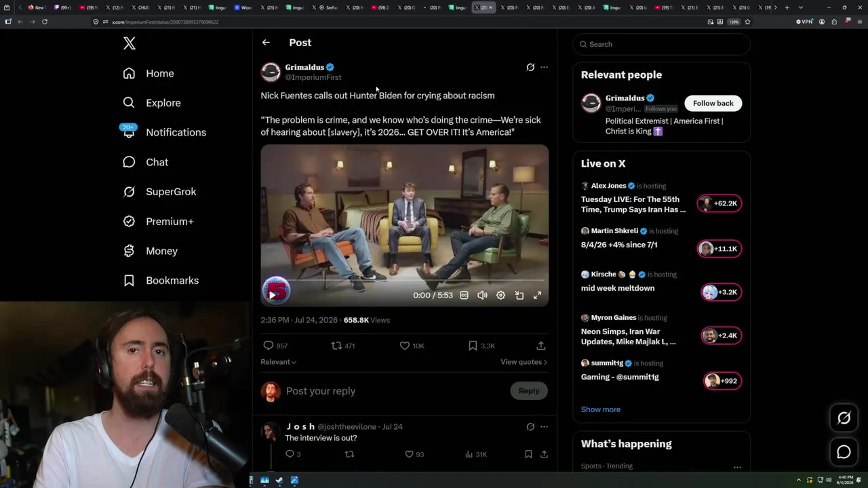868x488 pixels.
Task: Click the Reply button
Action: point(529,391)
